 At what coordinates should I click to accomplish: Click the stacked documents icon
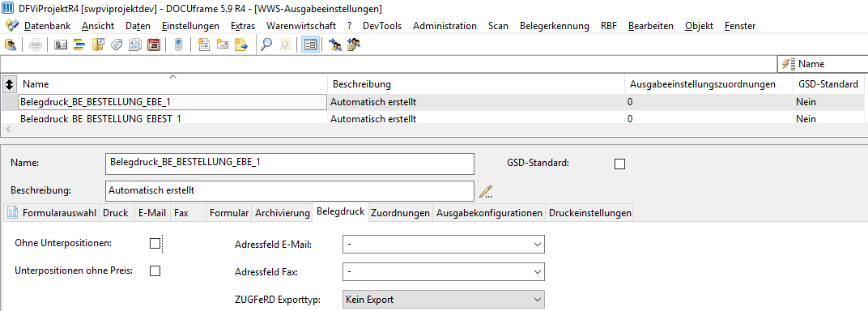(135, 45)
